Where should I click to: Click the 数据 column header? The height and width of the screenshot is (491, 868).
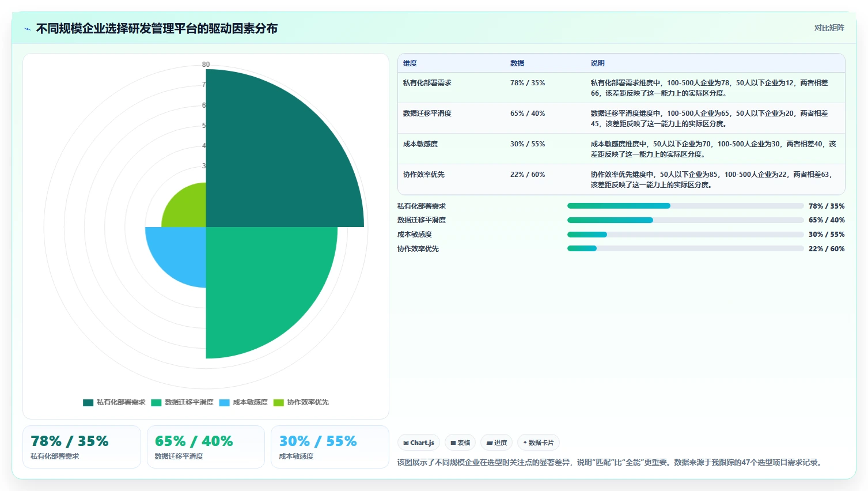[x=517, y=63]
